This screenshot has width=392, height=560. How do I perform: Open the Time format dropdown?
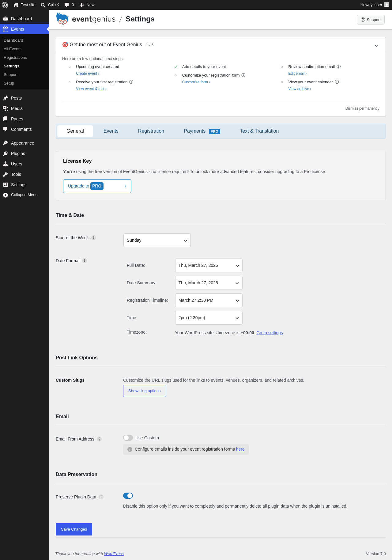click(209, 318)
